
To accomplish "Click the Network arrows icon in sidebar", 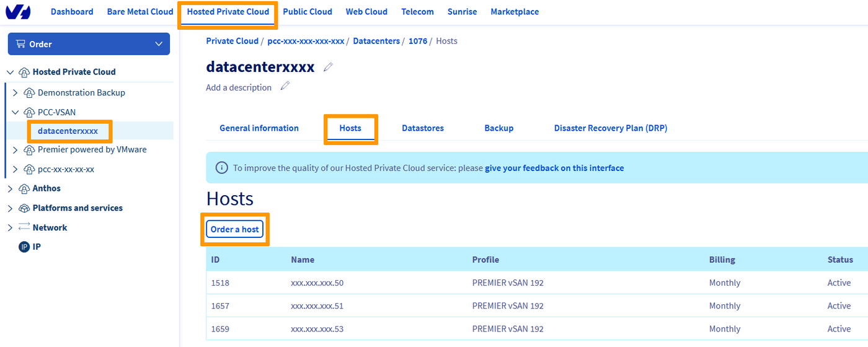I will [24, 227].
